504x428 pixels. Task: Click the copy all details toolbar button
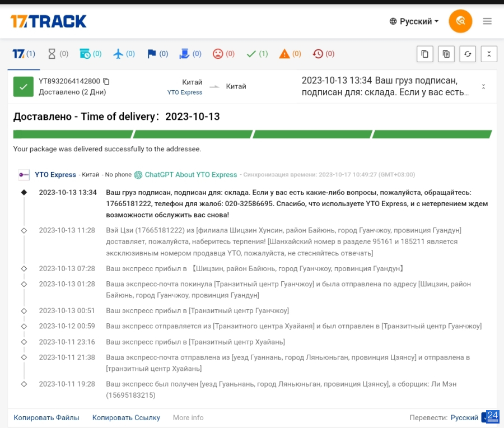[x=446, y=54]
